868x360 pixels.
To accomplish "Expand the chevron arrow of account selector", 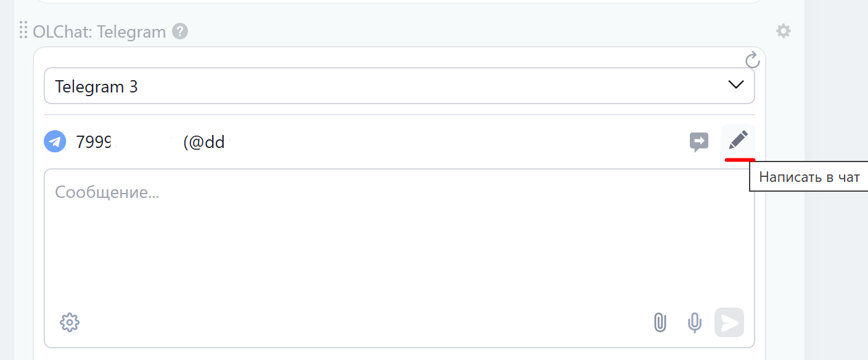I will (x=735, y=85).
